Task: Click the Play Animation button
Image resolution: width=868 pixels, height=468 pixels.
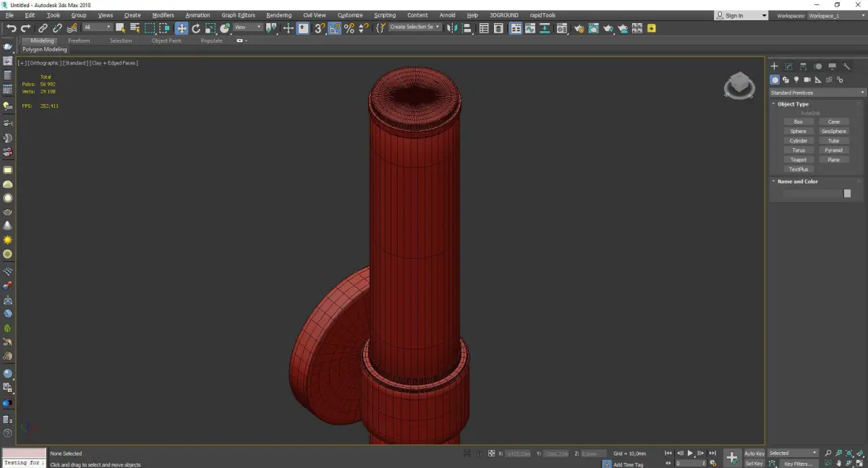Action: pos(691,454)
